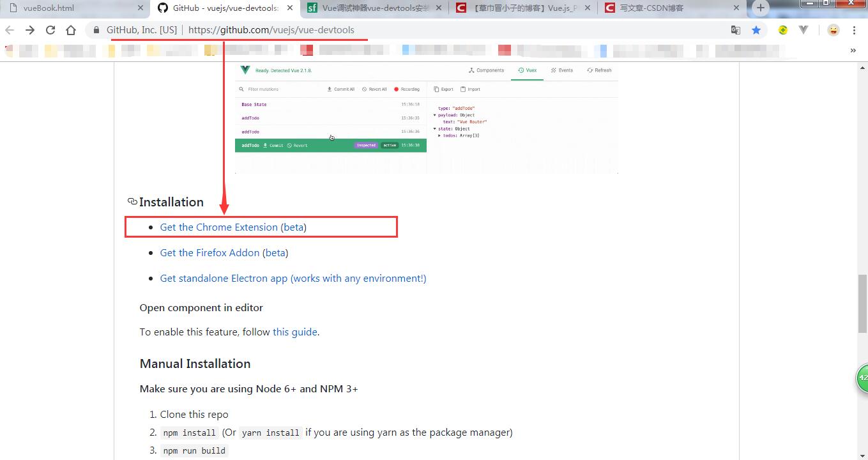Image resolution: width=868 pixels, height=460 pixels.
Task: Click the 'Make sure you are using Node 6+' line
Action: pos(248,389)
